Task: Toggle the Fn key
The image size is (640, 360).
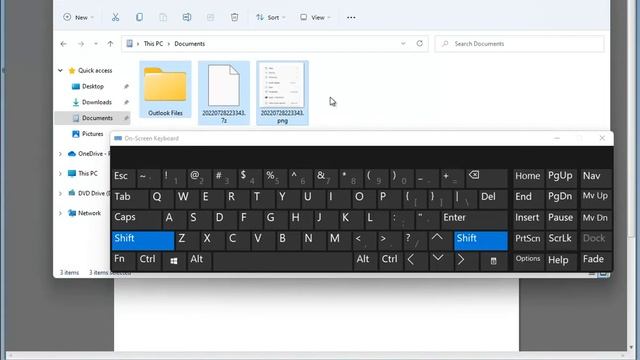Action: coord(123,261)
